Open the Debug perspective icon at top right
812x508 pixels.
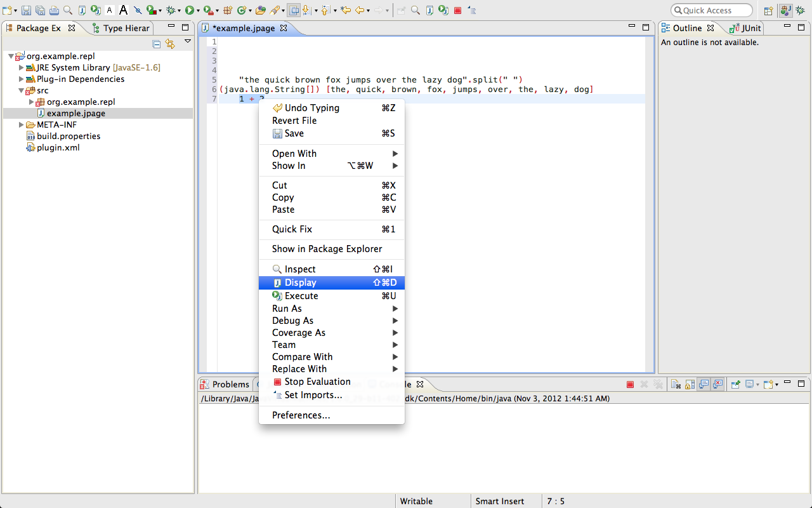pos(800,10)
